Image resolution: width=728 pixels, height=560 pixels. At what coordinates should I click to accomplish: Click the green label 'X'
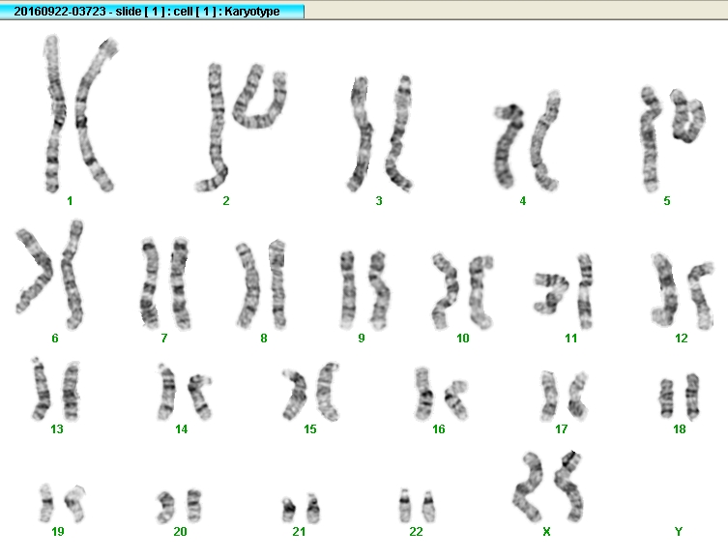(546, 532)
